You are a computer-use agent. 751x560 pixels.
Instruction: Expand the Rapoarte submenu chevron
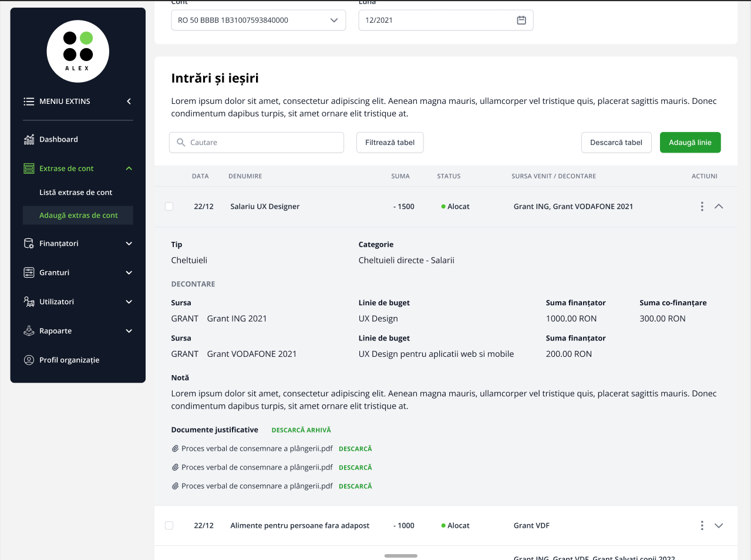129,331
